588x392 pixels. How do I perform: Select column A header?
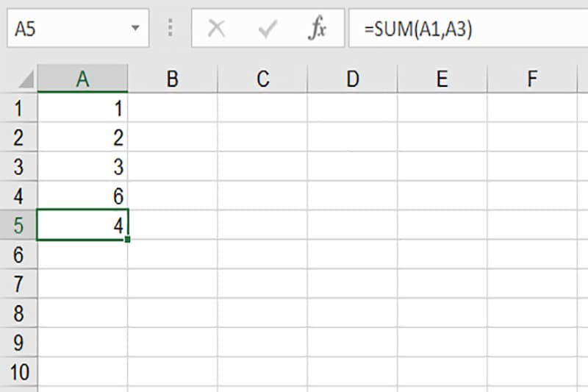click(x=82, y=79)
